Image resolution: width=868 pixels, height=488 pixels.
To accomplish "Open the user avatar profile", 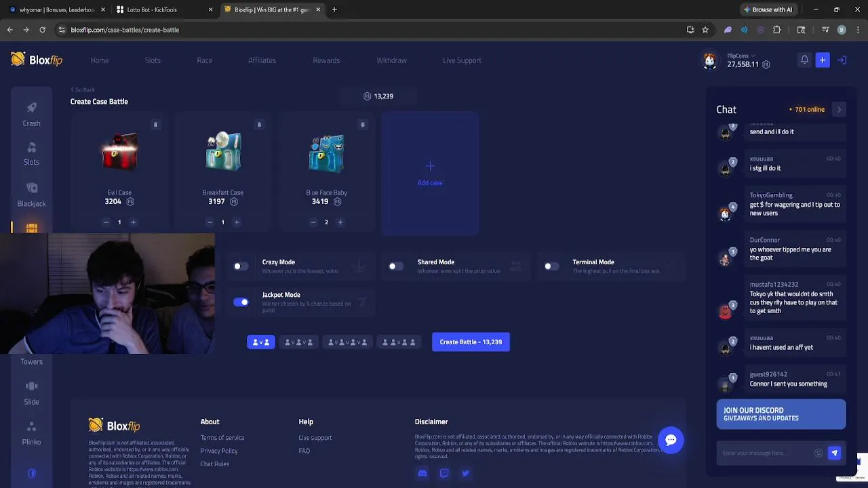I will [x=709, y=61].
